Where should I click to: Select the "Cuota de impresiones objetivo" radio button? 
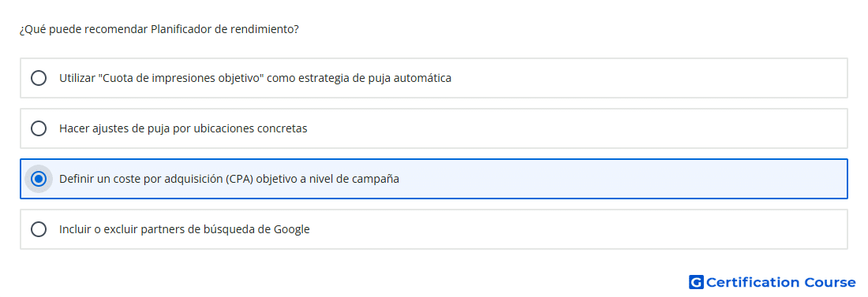[39, 78]
